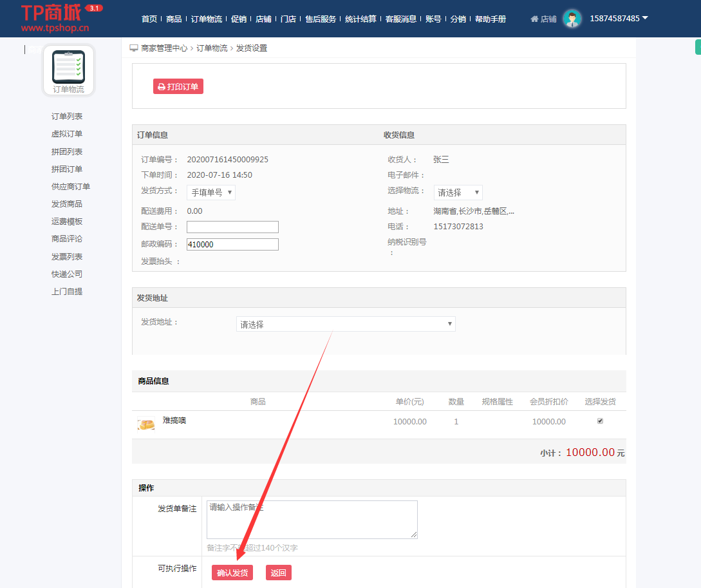Click the 返回 button
The image size is (701, 588).
pos(278,573)
